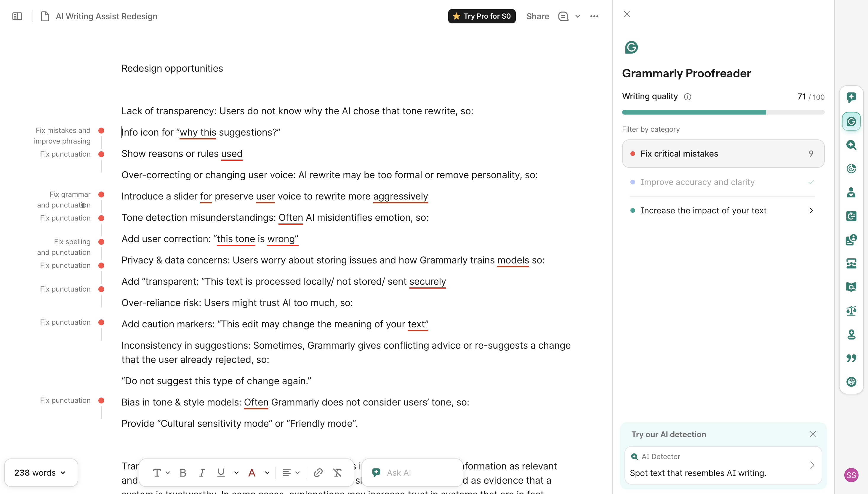This screenshot has width=868, height=494.
Task: Open the AI Detector agent in the rail
Action: click(x=851, y=145)
